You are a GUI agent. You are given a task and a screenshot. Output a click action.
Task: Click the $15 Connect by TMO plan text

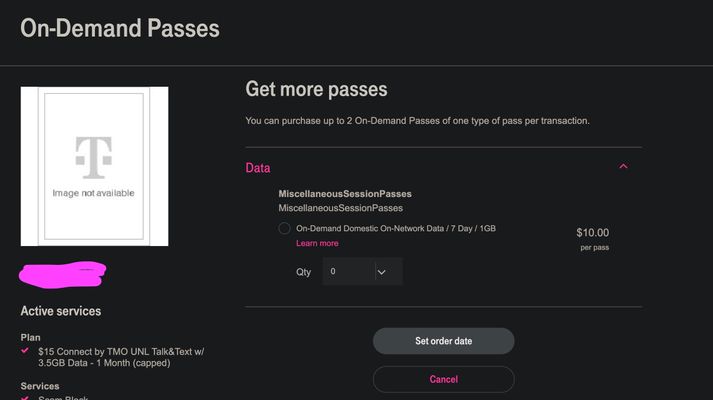[121, 357]
